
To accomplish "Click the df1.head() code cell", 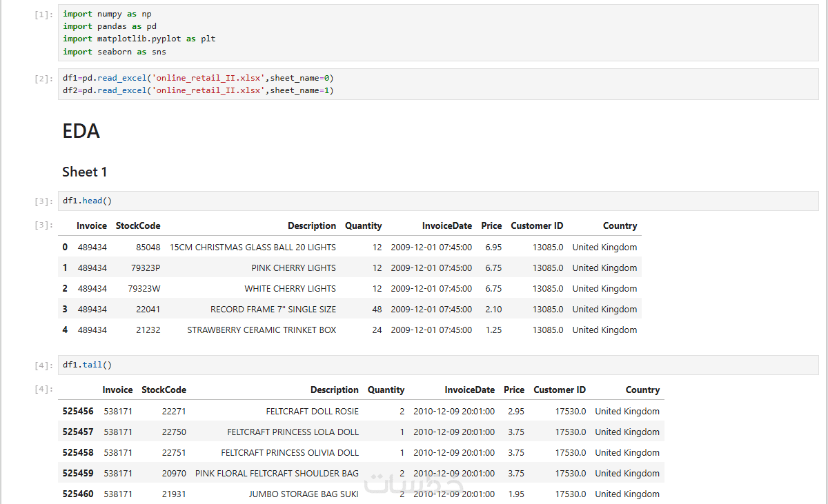I will click(438, 201).
